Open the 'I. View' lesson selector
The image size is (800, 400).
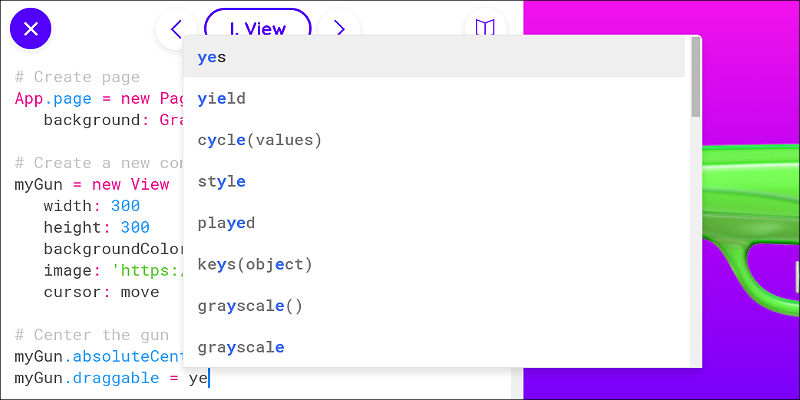(x=258, y=29)
